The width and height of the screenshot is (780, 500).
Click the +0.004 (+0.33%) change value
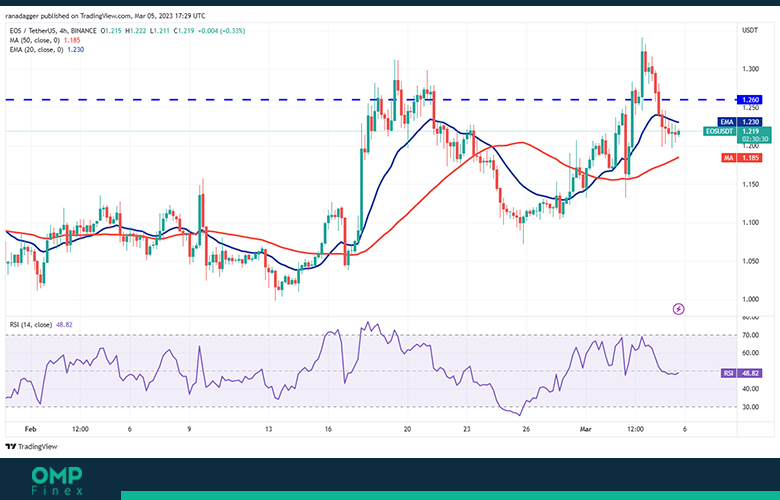tap(221, 31)
